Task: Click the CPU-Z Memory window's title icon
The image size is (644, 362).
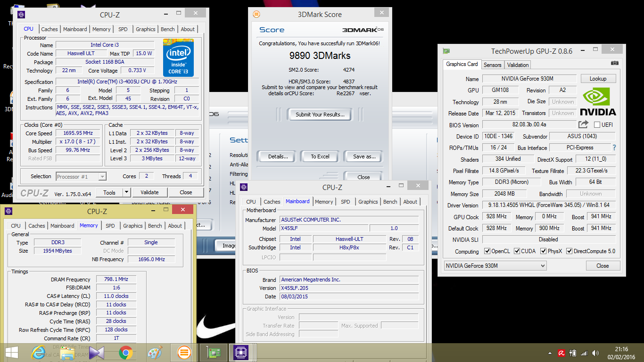Action: point(8,211)
